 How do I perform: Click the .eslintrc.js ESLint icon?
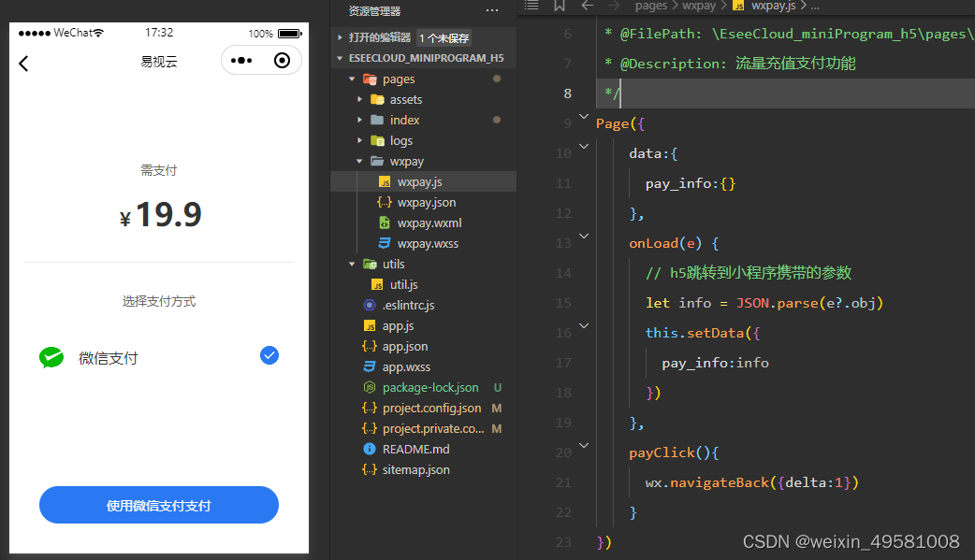[370, 305]
